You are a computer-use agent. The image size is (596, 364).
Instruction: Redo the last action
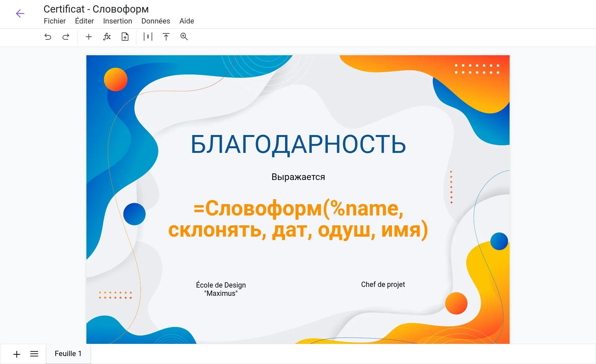(x=66, y=37)
